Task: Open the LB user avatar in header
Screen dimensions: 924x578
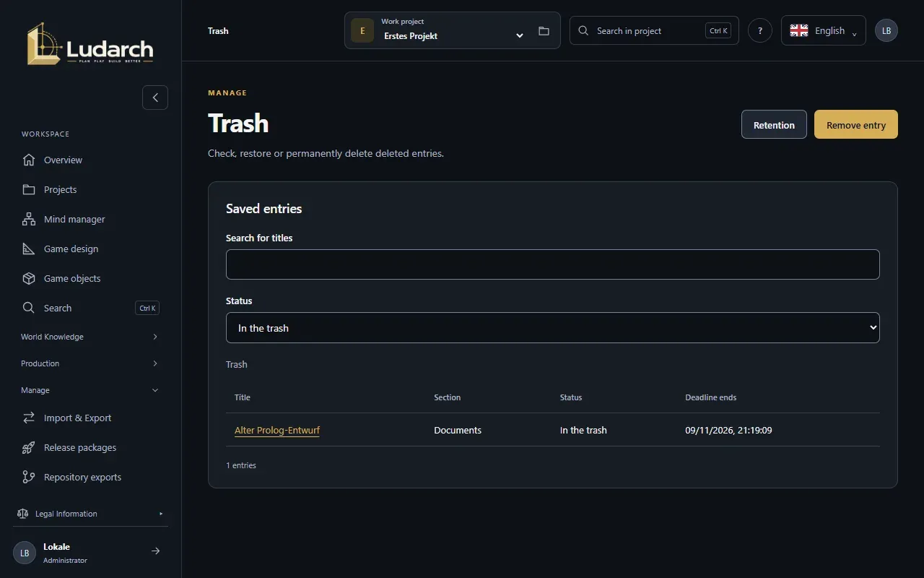Action: tap(886, 31)
